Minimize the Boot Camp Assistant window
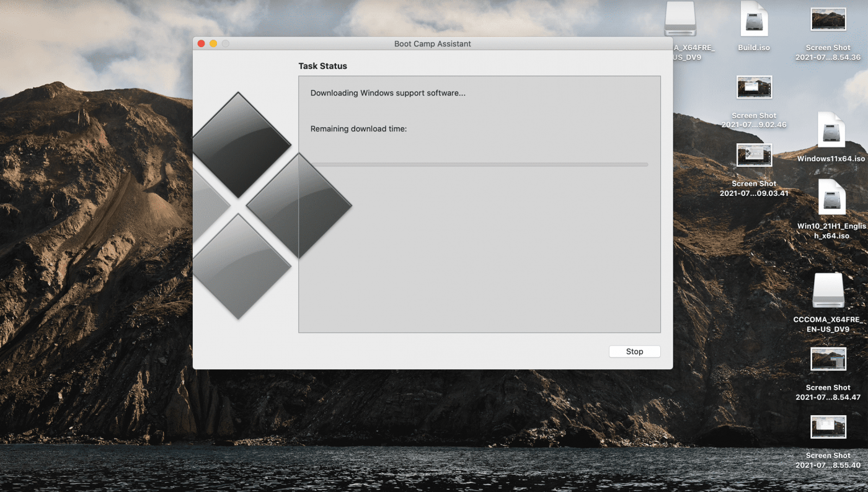This screenshot has width=868, height=492. coord(212,43)
